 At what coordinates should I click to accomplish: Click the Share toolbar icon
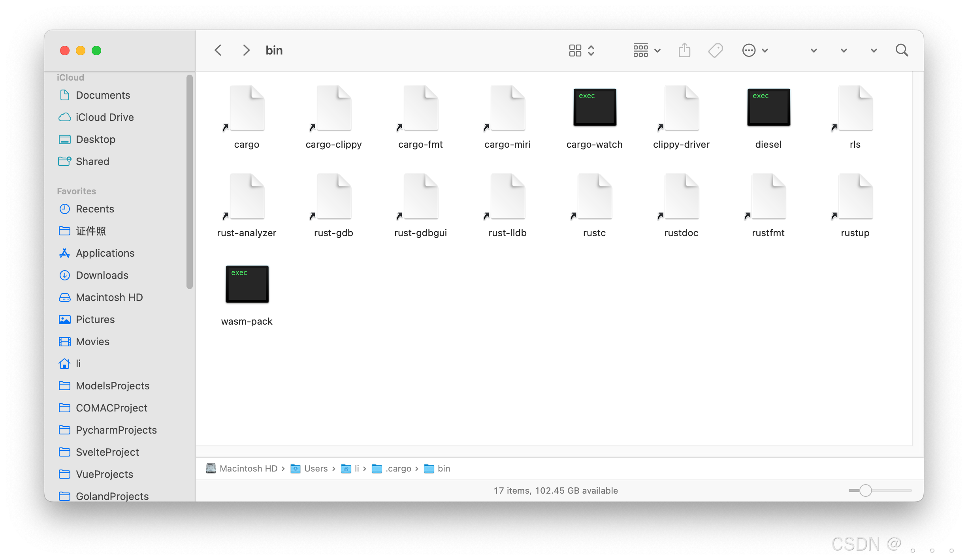[x=684, y=50]
